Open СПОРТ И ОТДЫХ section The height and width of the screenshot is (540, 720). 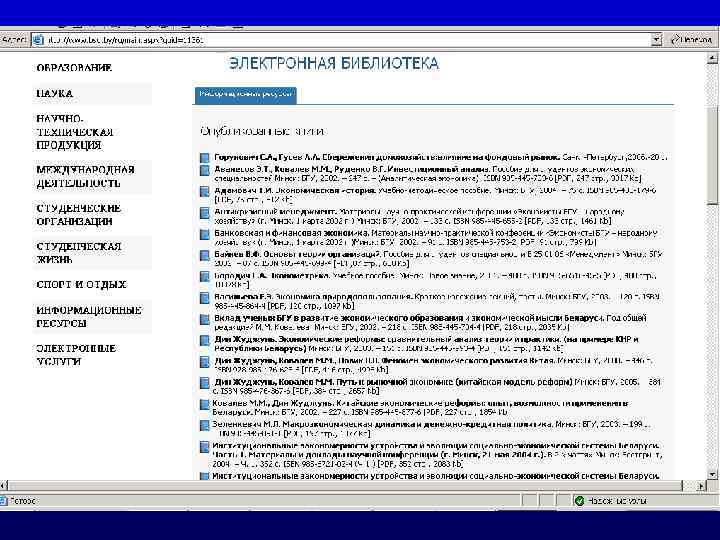(81, 284)
